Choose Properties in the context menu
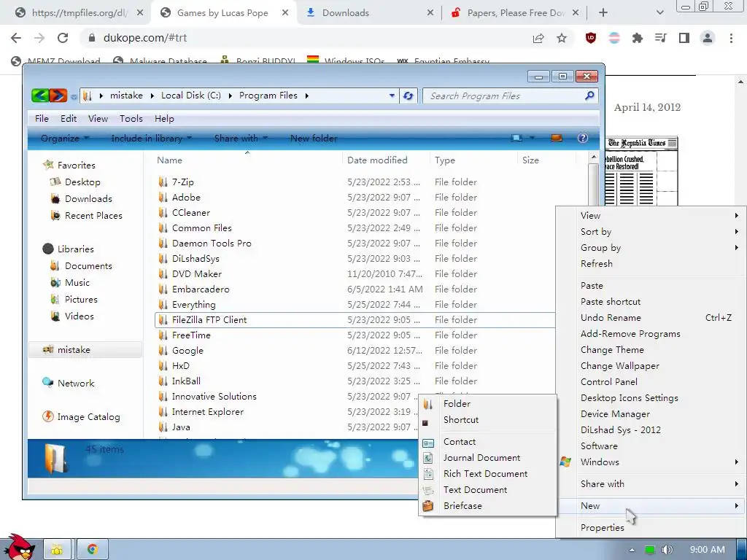747x560 pixels. pyautogui.click(x=602, y=528)
